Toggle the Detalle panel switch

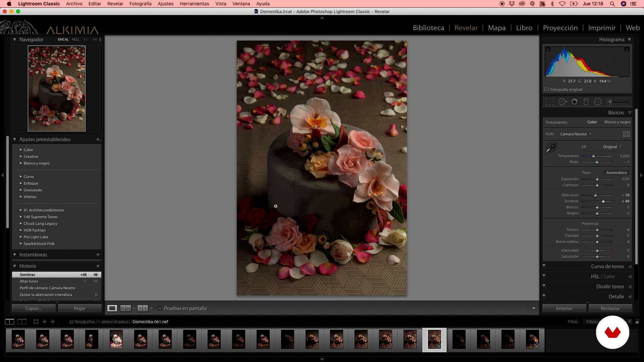544,297
